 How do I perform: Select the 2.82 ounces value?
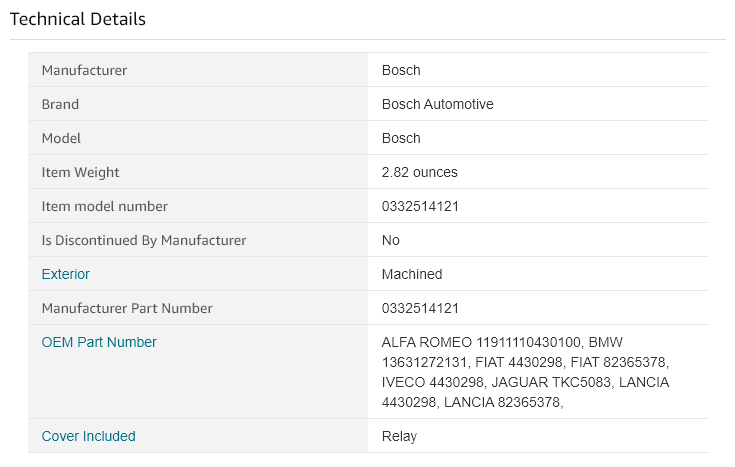click(x=420, y=172)
